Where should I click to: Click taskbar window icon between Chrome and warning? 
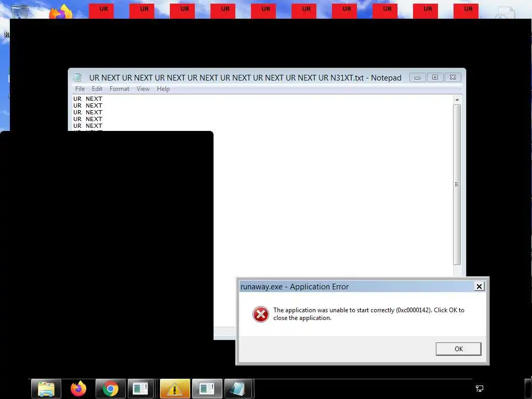tap(140, 389)
